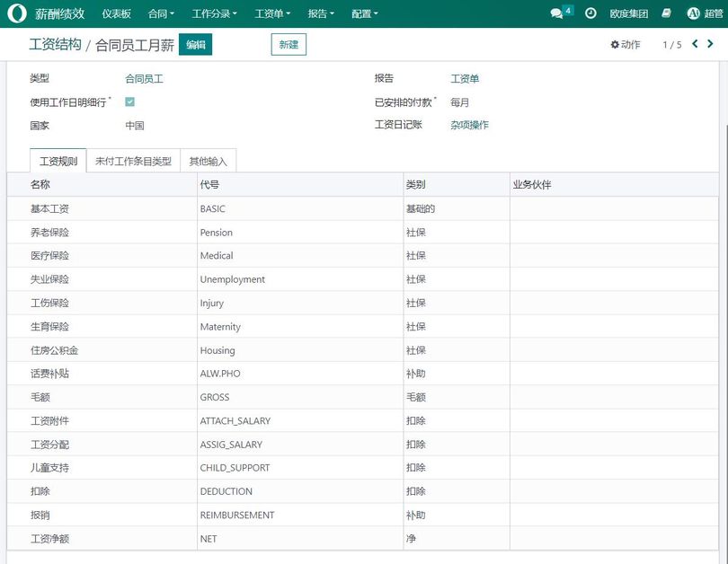728x564 pixels.
Task: Click the 动作 gear icon
Action: point(614,42)
